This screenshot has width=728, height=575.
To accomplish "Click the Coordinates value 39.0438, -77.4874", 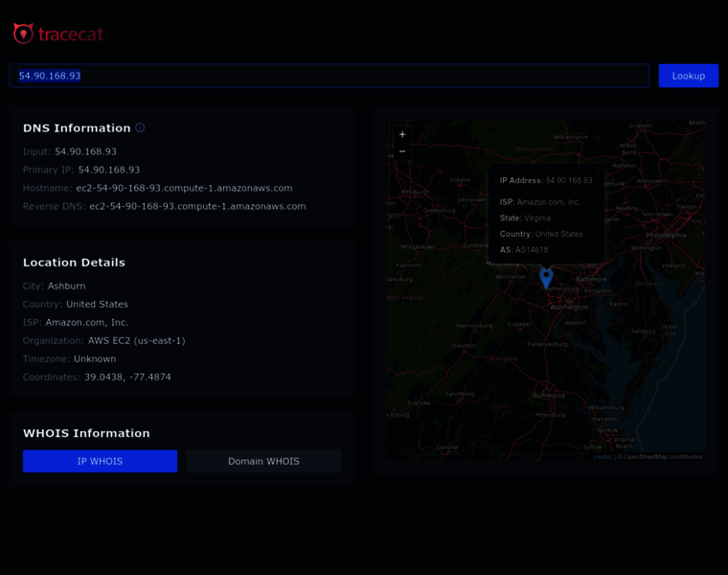I will coord(127,377).
